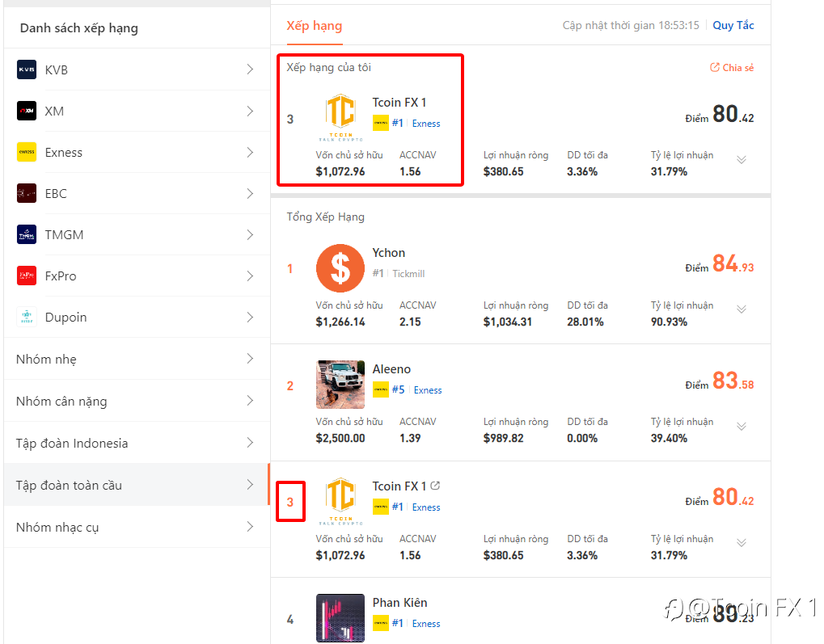
Task: Open the Exness link under Phan Kiên
Action: [x=426, y=624]
